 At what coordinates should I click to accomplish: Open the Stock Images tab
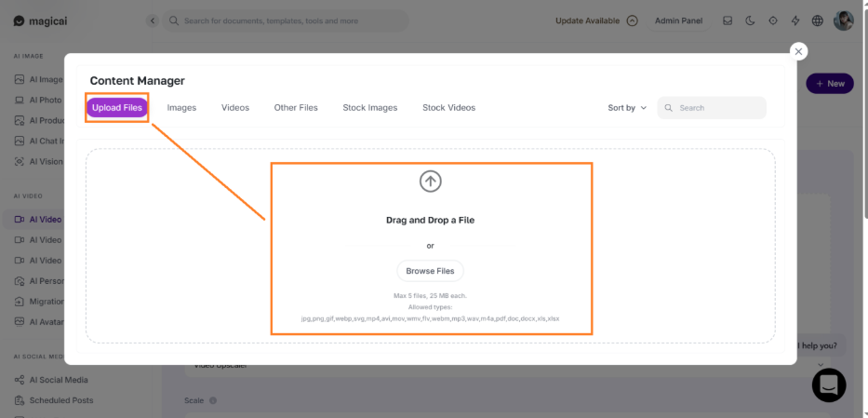369,108
